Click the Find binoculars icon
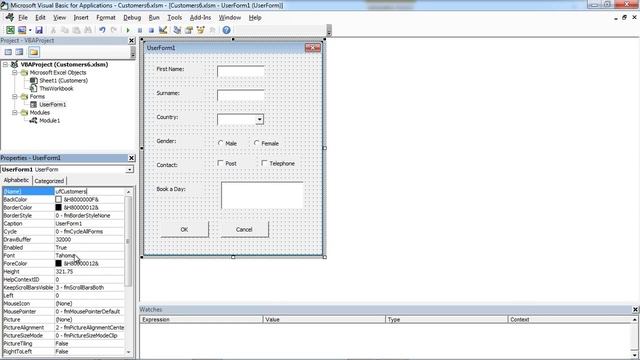The width and height of the screenshot is (640, 360). 88,30
